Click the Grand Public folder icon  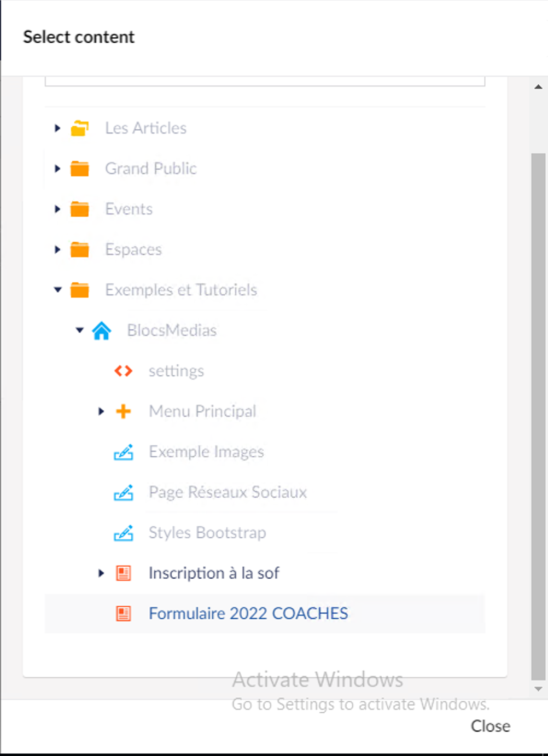(x=80, y=168)
